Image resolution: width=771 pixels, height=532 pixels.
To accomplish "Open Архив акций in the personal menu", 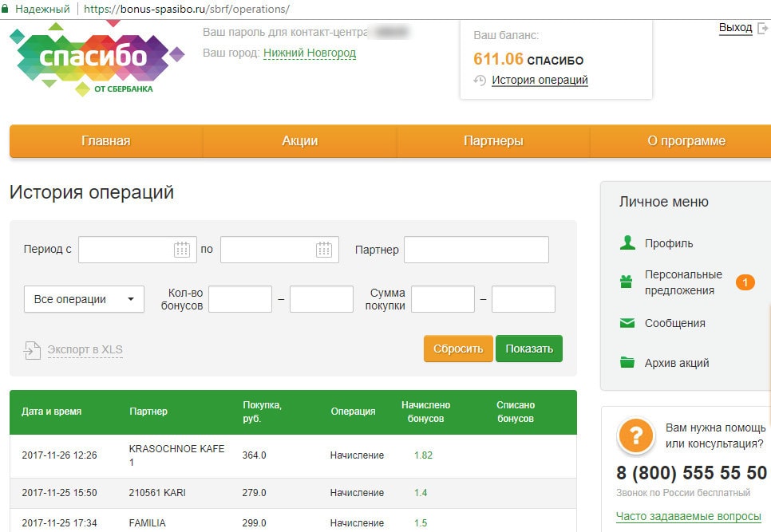I will [x=677, y=363].
